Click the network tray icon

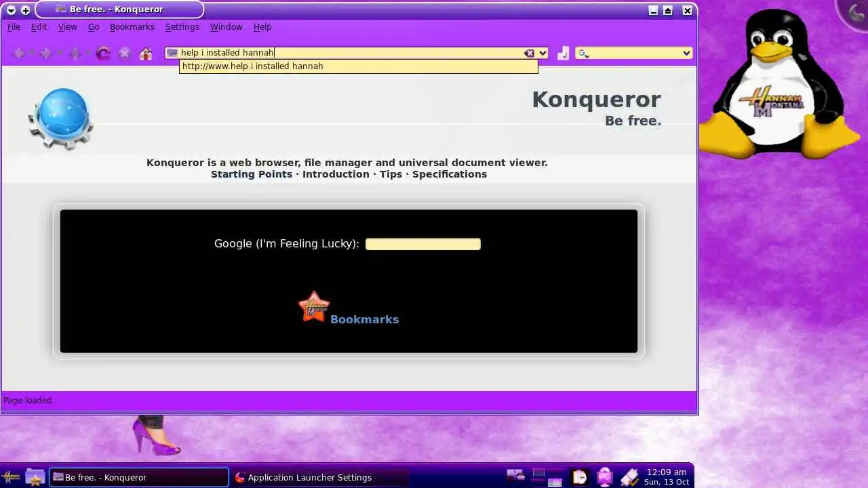pos(515,476)
